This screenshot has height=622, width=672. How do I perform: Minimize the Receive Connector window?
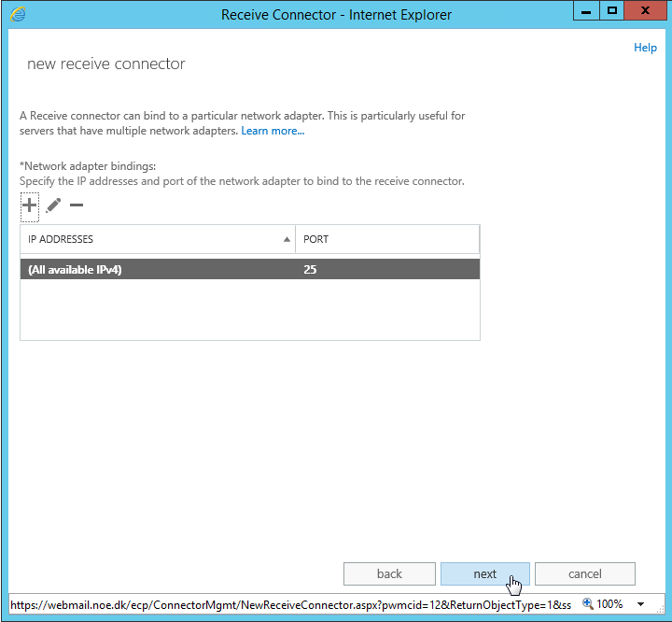pyautogui.click(x=586, y=10)
